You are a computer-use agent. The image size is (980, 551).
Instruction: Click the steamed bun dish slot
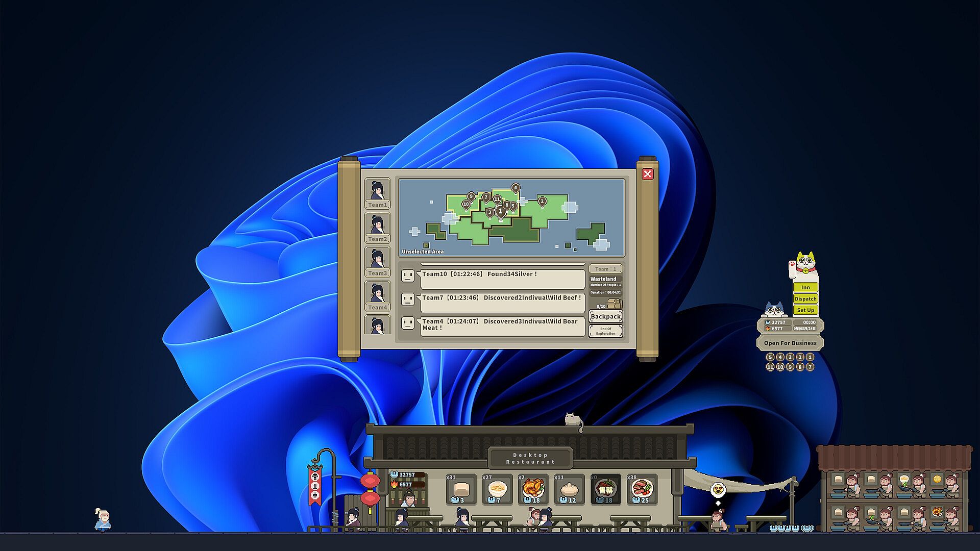569,489
